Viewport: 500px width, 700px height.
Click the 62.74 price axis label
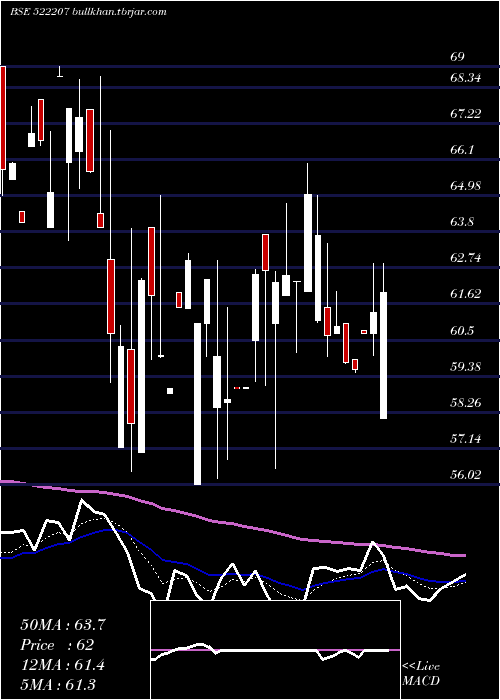tap(466, 258)
